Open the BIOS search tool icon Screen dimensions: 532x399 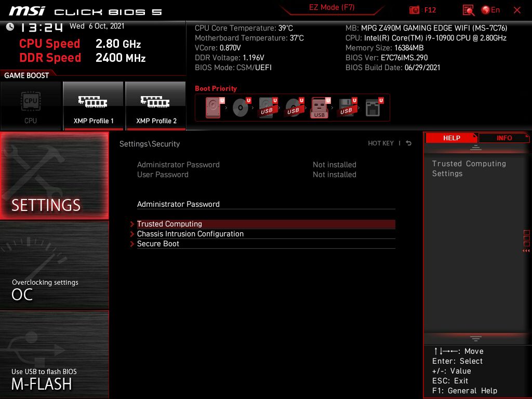[468, 10]
